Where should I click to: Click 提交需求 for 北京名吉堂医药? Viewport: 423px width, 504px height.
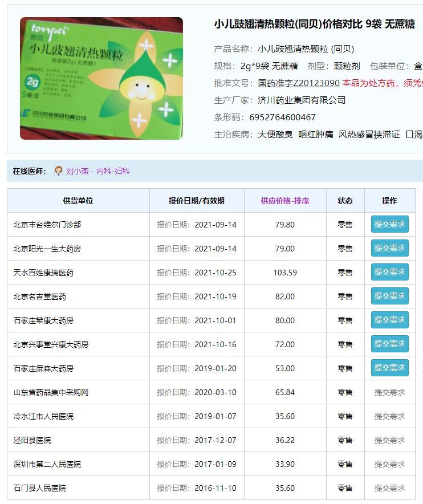tap(389, 296)
